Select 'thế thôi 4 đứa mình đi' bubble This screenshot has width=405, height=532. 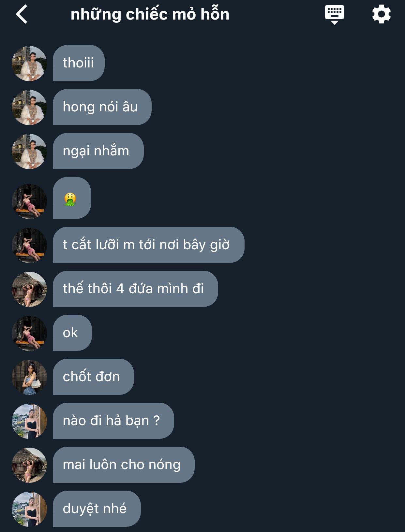pos(135,289)
